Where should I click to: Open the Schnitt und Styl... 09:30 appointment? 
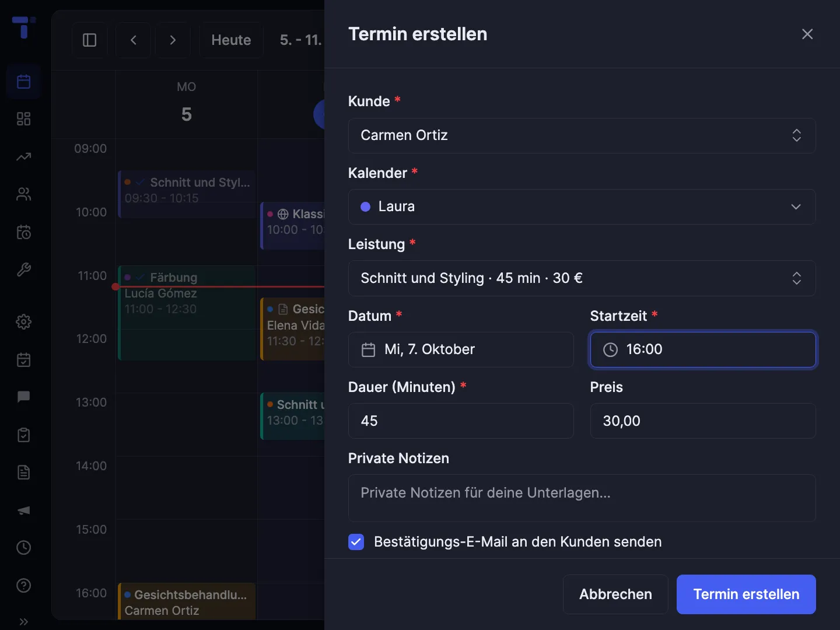187,194
